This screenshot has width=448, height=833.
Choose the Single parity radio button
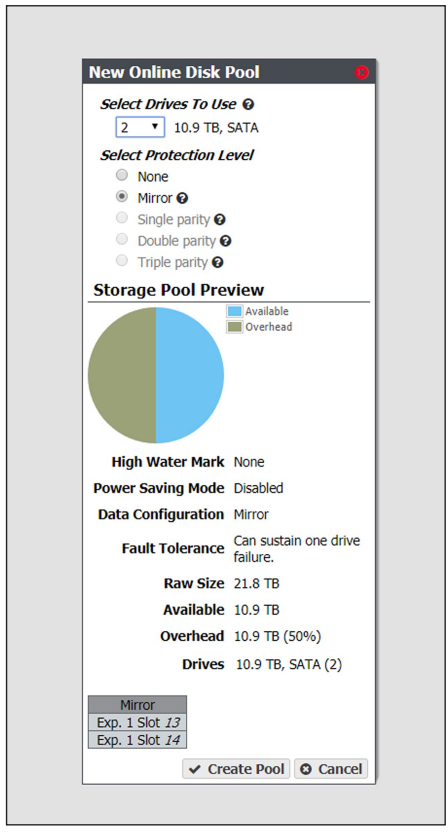122,218
